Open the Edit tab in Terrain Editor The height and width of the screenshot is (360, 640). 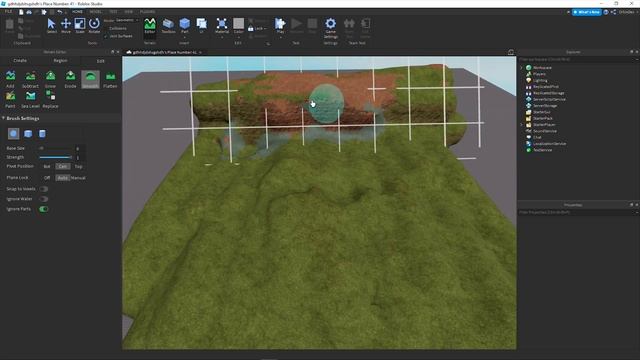coord(101,61)
